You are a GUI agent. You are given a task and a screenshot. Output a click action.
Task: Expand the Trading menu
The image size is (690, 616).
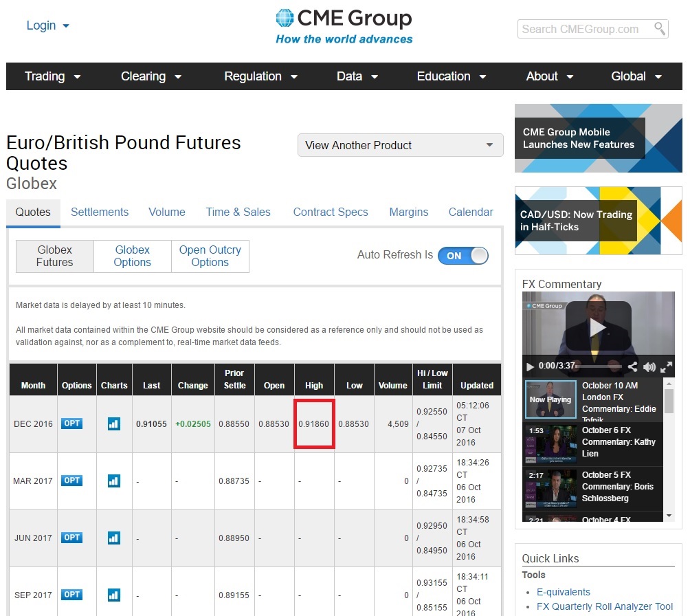pos(52,76)
